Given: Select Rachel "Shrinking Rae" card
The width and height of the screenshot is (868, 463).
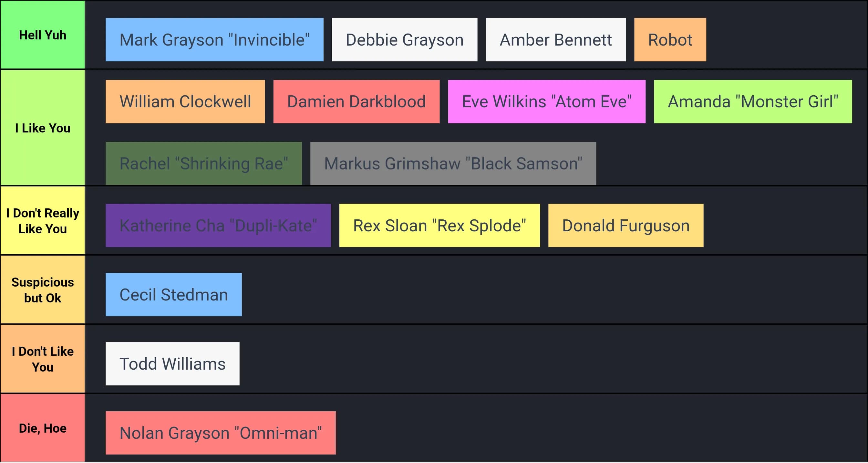Looking at the screenshot, I should pyautogui.click(x=203, y=163).
